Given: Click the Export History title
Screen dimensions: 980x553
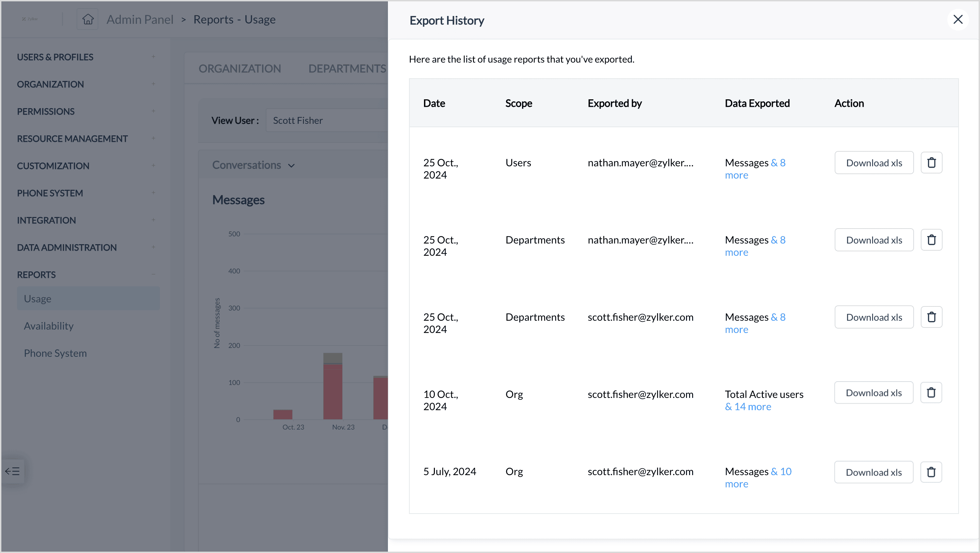Looking at the screenshot, I should click(x=447, y=20).
